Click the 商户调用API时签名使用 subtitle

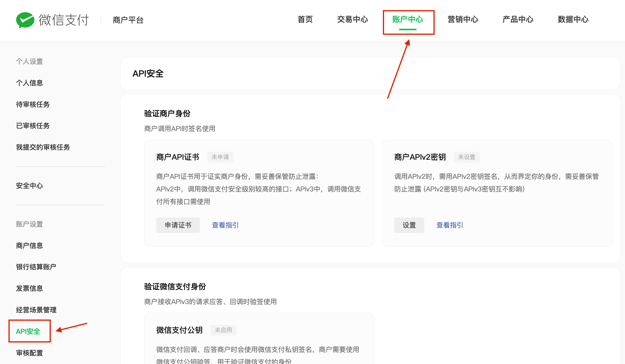[180, 129]
